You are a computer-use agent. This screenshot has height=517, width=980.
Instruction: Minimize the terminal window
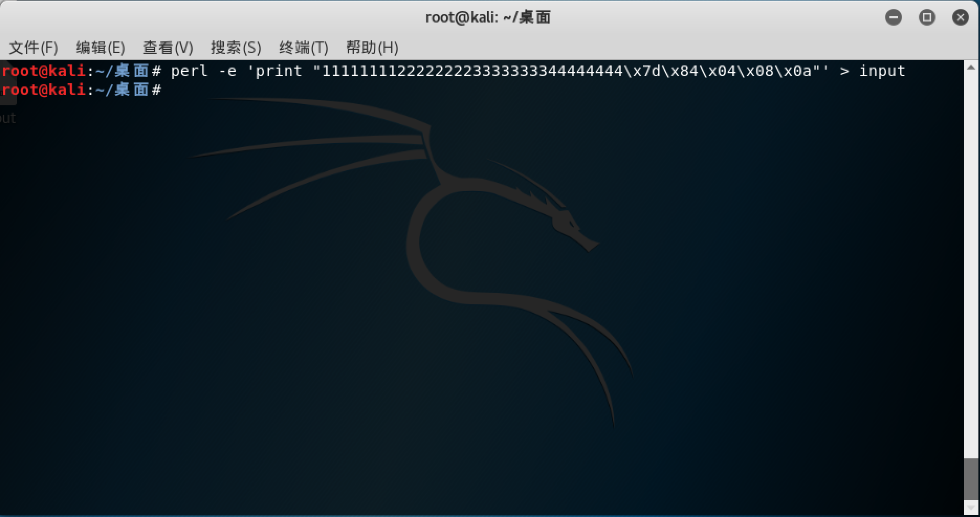[x=894, y=17]
